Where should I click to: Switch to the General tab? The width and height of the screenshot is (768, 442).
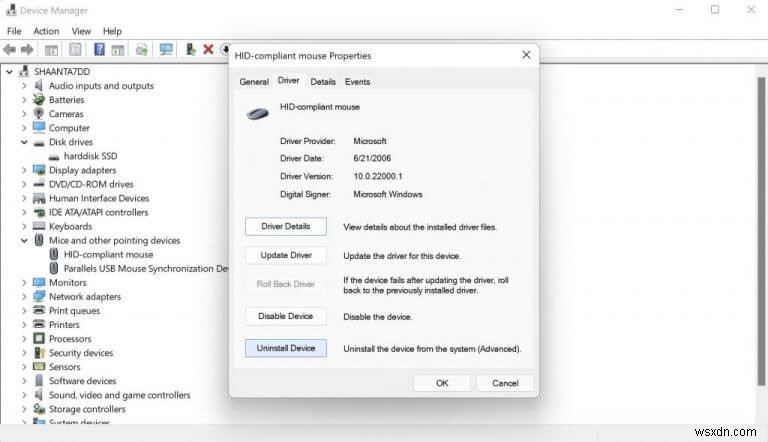click(x=254, y=82)
